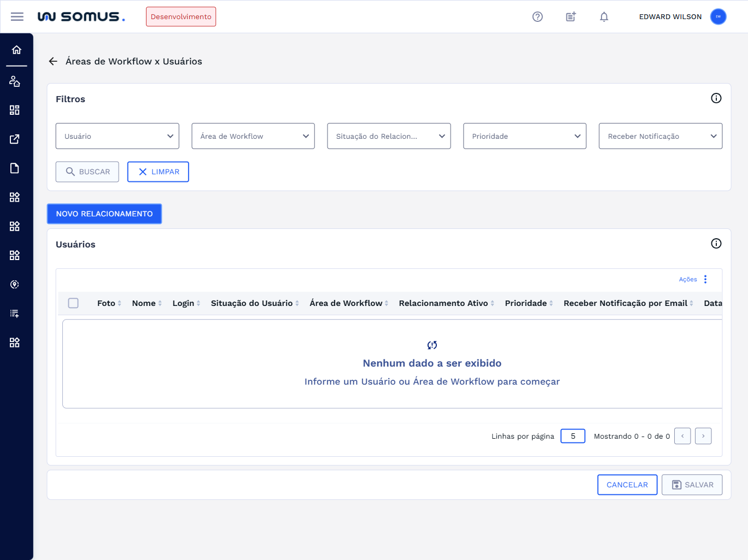
Task: Click the document icon in the sidebar
Action: coord(15,168)
